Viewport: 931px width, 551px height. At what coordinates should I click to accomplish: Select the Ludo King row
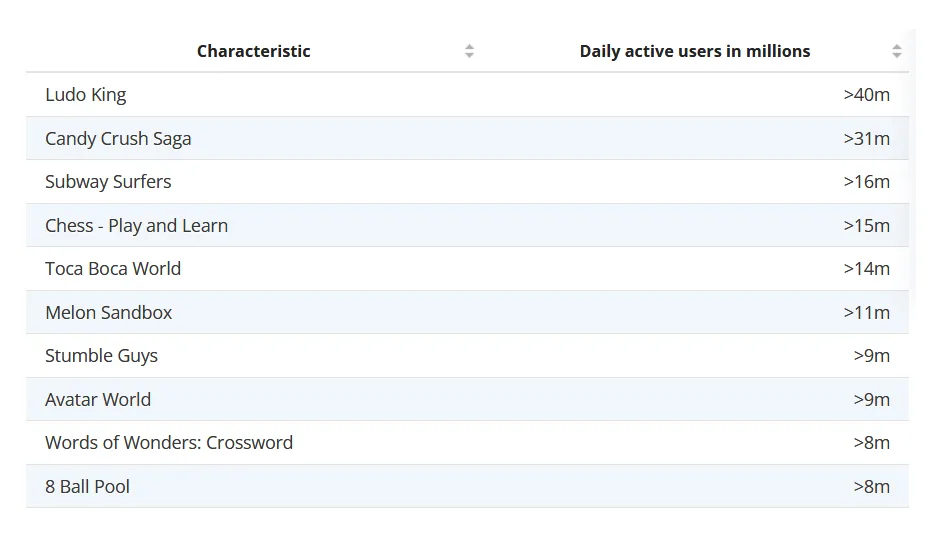[x=86, y=95]
